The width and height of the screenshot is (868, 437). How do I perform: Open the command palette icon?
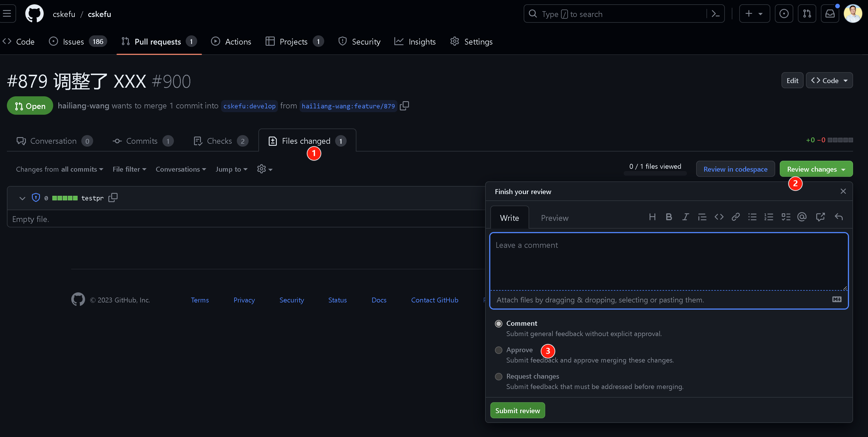click(x=715, y=14)
